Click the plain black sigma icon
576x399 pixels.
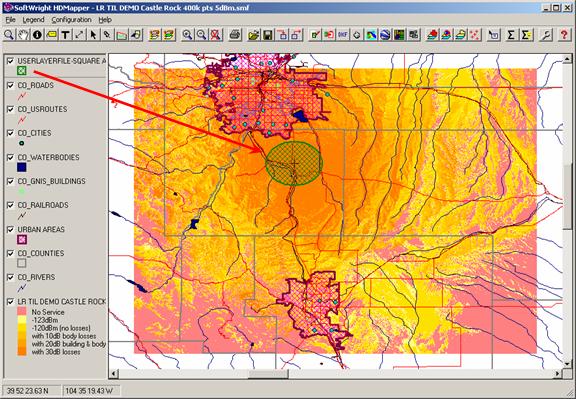511,35
